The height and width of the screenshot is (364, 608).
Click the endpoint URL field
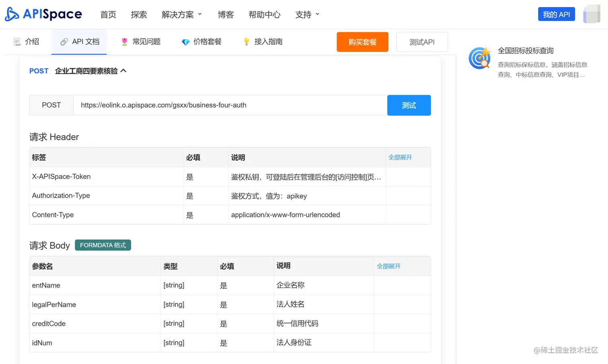pos(230,105)
